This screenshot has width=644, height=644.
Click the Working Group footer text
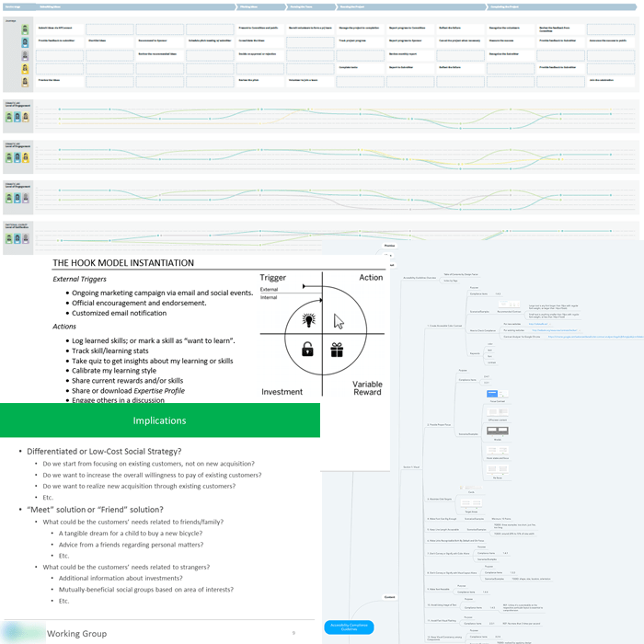coord(76,633)
